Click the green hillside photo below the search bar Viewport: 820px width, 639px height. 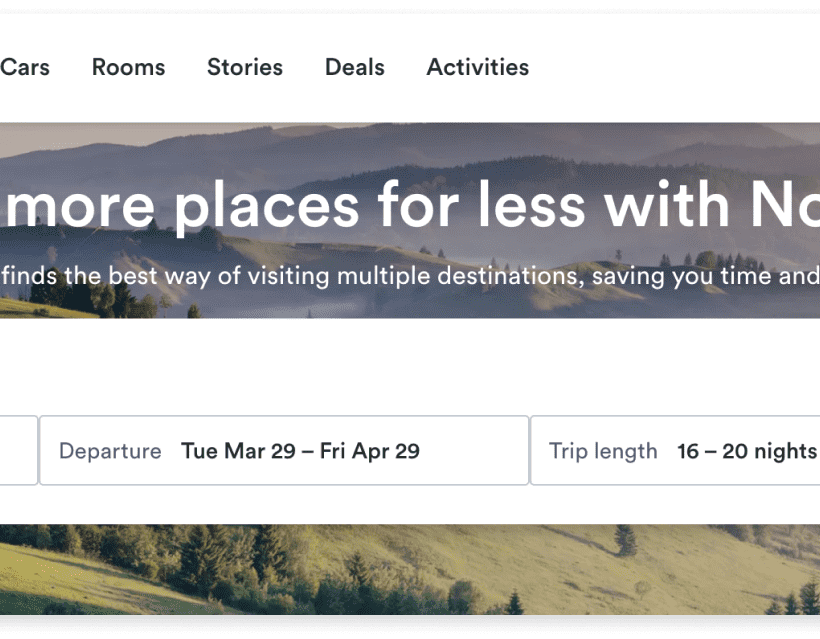[410, 570]
